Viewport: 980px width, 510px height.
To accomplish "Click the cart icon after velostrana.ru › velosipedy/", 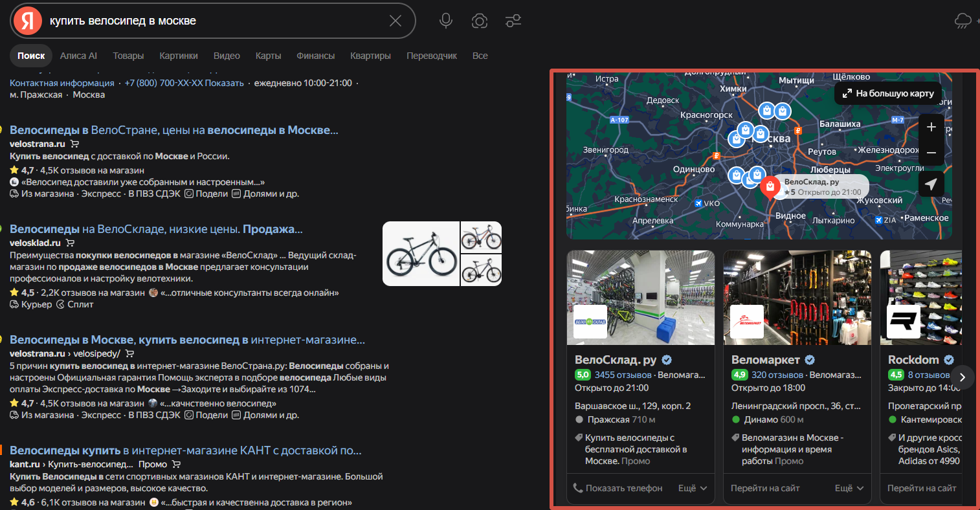I will tap(129, 353).
